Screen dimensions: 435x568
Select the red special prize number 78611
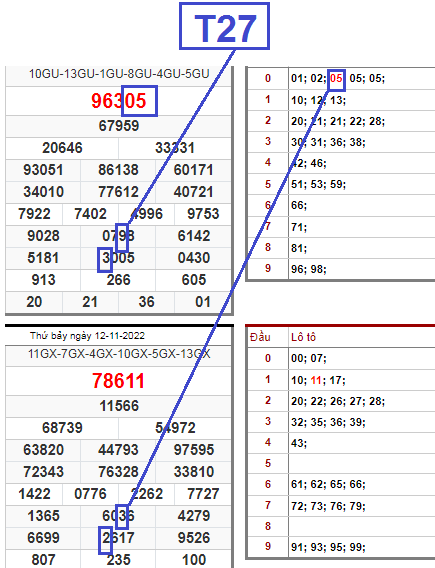coord(118,381)
